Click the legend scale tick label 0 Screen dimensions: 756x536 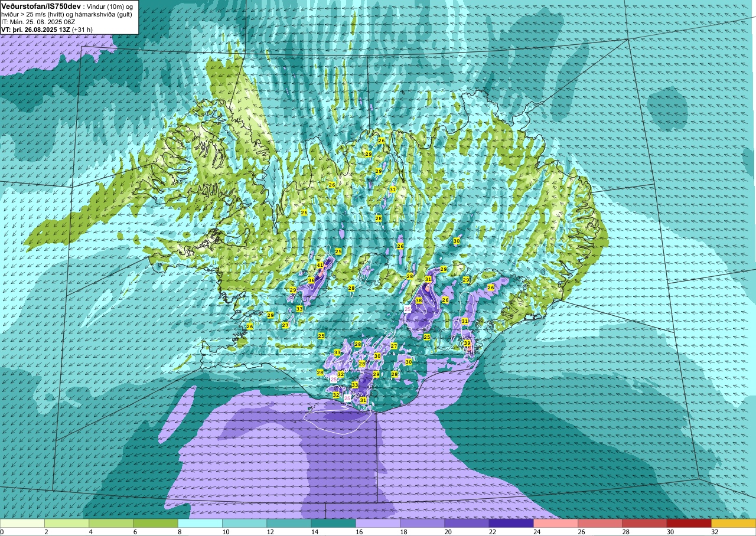coord(2,532)
